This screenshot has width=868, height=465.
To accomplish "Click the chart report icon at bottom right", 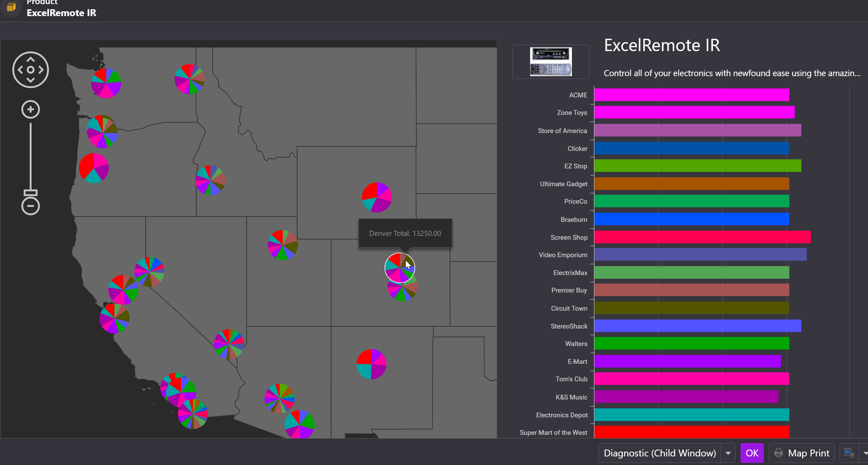I will click(x=849, y=453).
